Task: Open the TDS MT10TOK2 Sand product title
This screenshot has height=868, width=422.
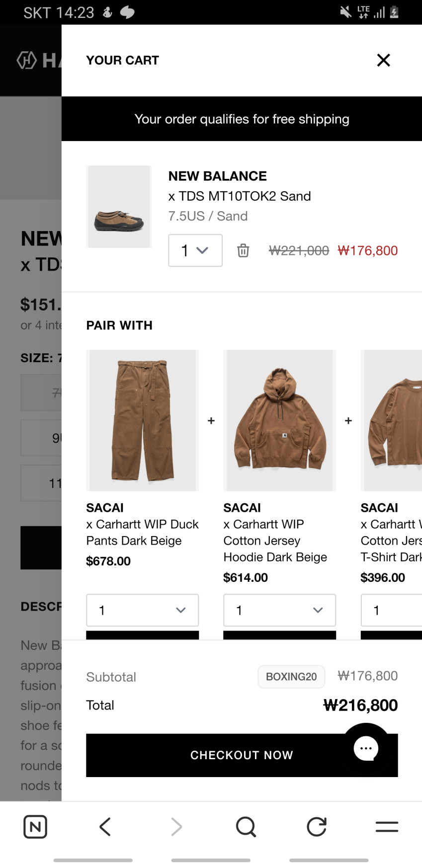Action: (x=240, y=196)
